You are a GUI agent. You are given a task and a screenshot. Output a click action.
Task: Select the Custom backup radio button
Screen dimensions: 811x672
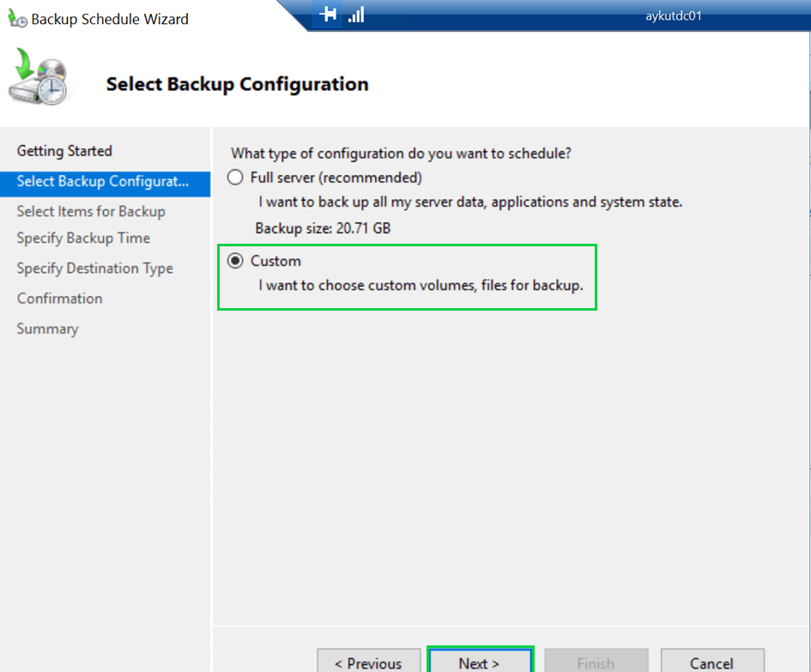pyautogui.click(x=235, y=261)
